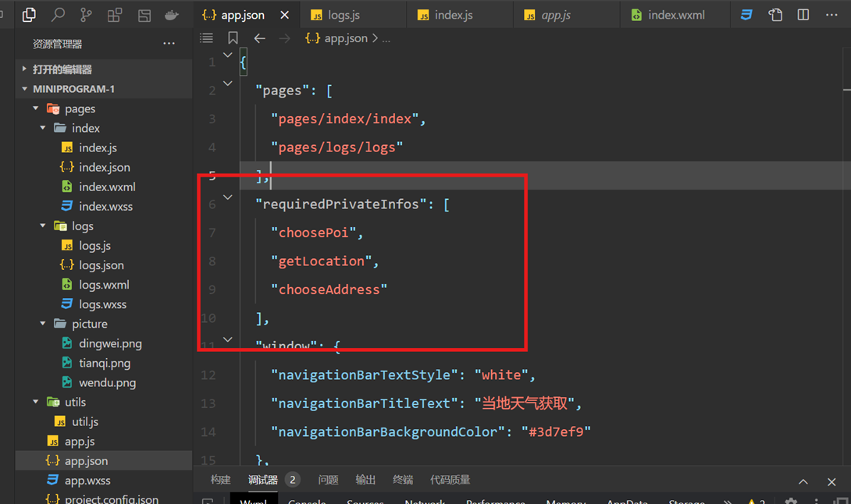This screenshot has width=851, height=504.
Task: Open the Extensions blocks icon
Action: pyautogui.click(x=115, y=15)
